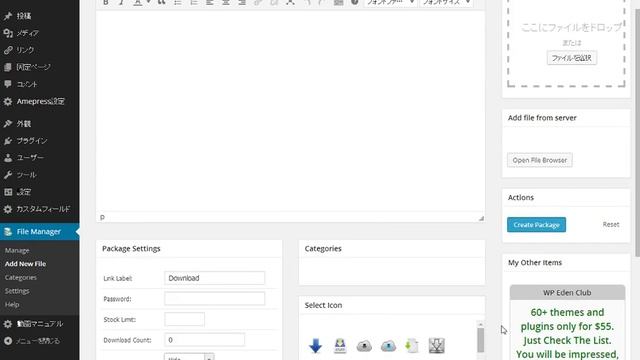Open Help under File Manager
The height and width of the screenshot is (360, 640).
coord(12,304)
